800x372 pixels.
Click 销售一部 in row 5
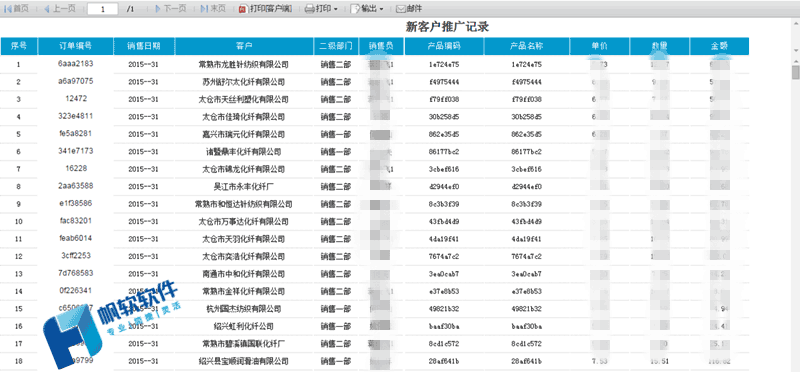[336, 135]
